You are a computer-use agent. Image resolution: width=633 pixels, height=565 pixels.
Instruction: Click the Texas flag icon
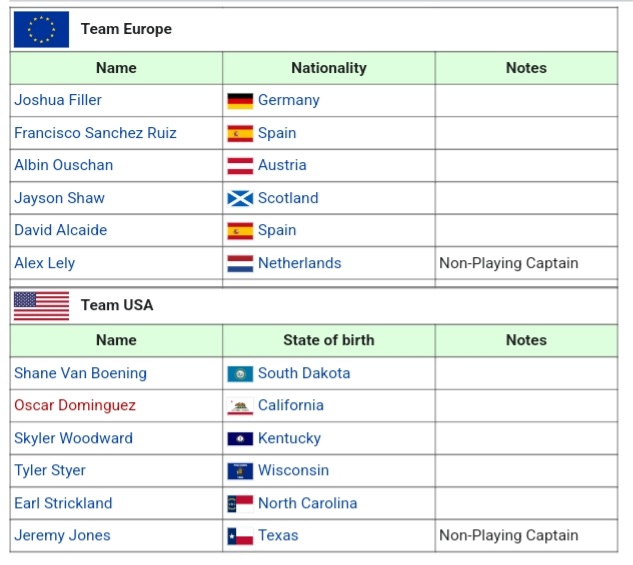click(x=240, y=536)
